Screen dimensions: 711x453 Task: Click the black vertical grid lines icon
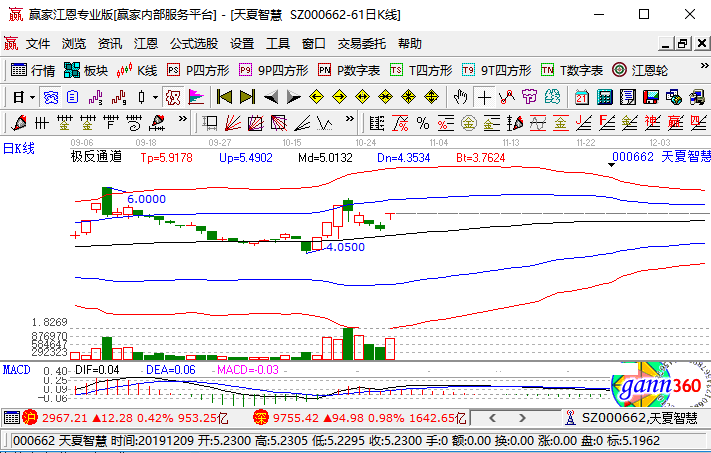click(x=42, y=123)
